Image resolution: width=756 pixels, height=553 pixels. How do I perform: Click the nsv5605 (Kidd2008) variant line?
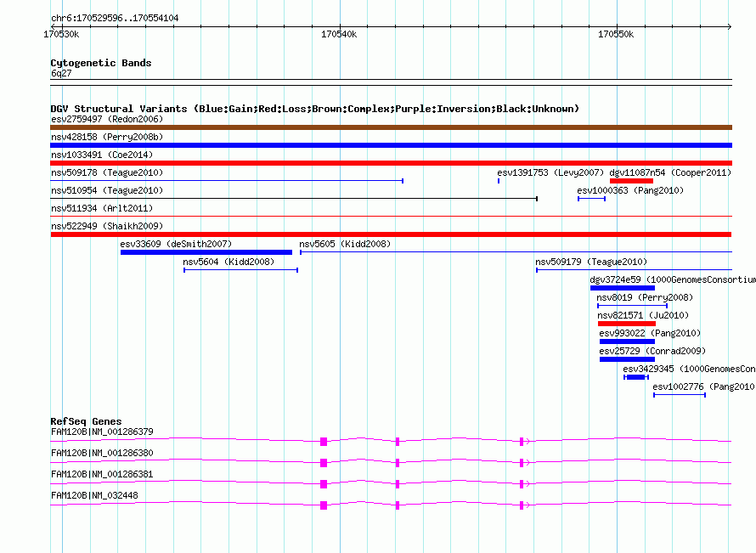(516, 252)
